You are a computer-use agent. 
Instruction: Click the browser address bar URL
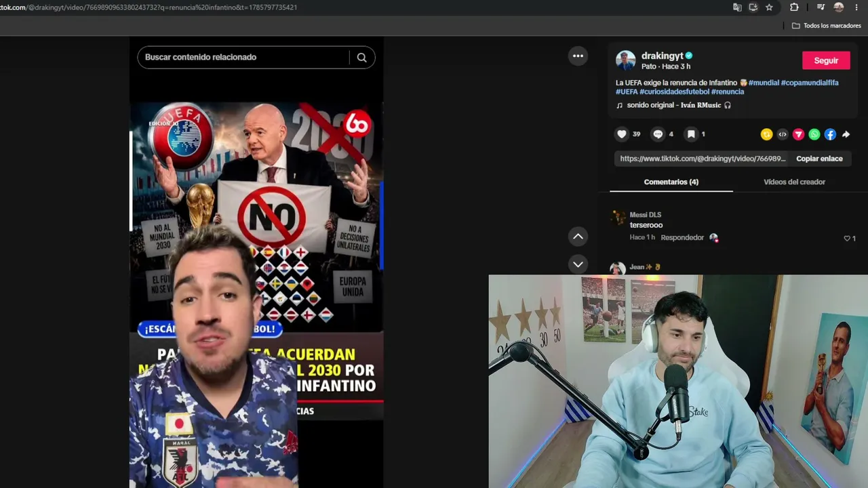(x=149, y=7)
